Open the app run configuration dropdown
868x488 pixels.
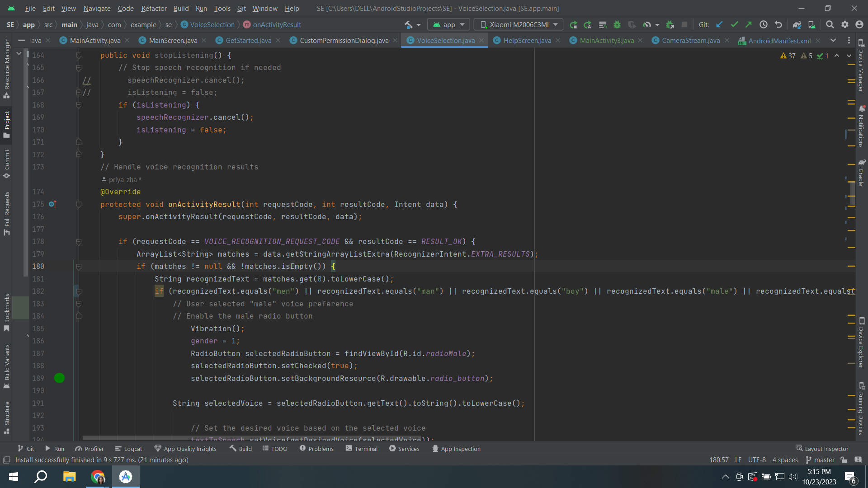(448, 25)
